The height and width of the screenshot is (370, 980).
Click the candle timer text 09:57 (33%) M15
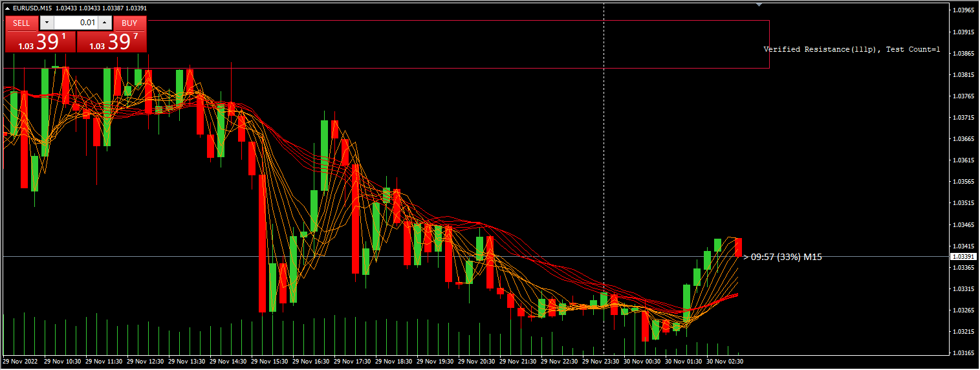click(x=786, y=257)
